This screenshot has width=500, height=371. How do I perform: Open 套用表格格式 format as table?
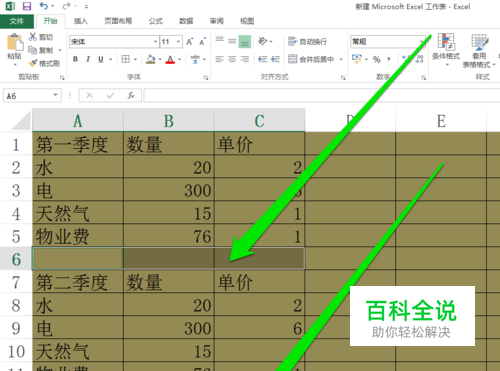pos(479,51)
